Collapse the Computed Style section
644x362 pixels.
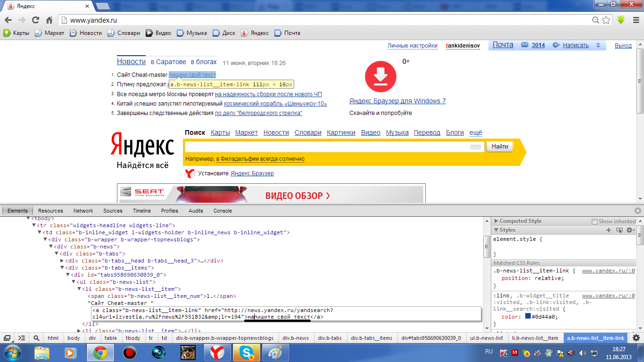(496, 221)
